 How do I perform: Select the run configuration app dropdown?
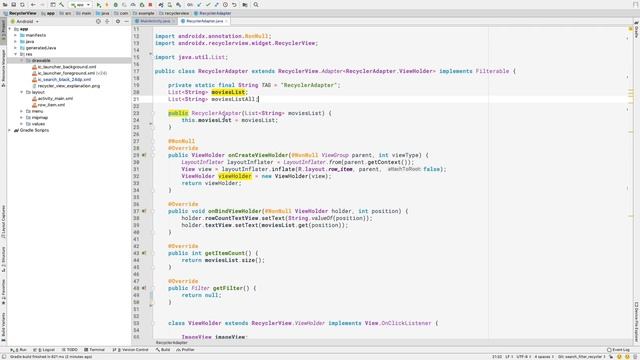point(80,4)
